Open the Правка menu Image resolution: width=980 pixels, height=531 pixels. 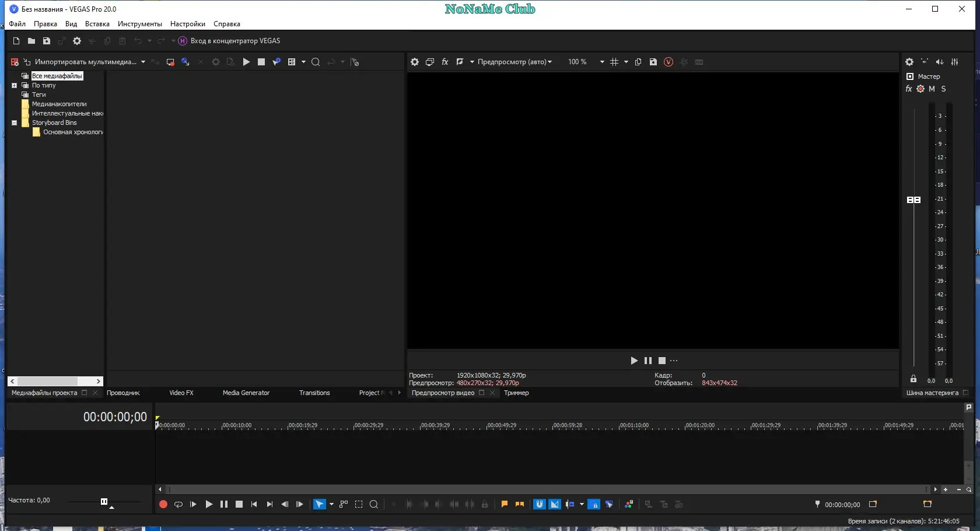tap(45, 24)
